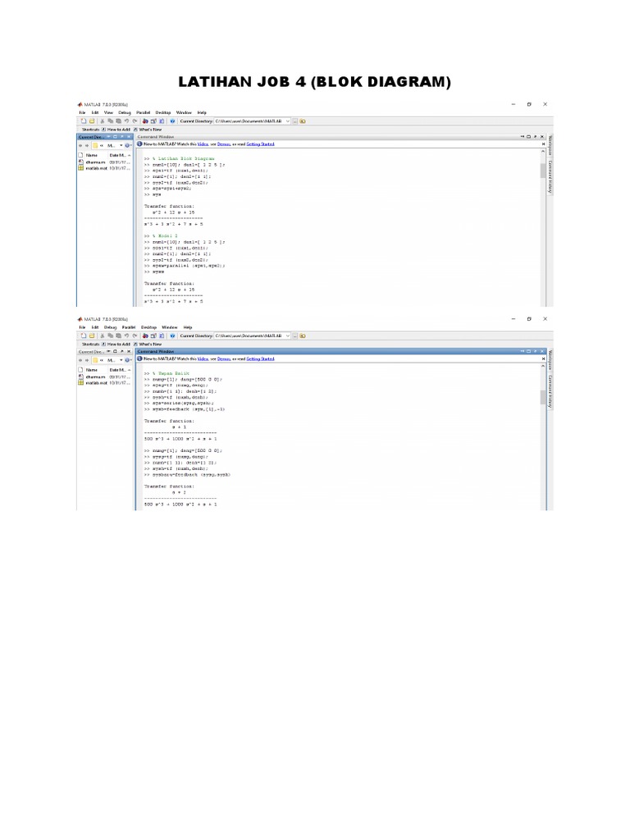Open Parallel menu in Latihan Blok Diagram window
The width and height of the screenshot is (630, 840).
tap(143, 113)
